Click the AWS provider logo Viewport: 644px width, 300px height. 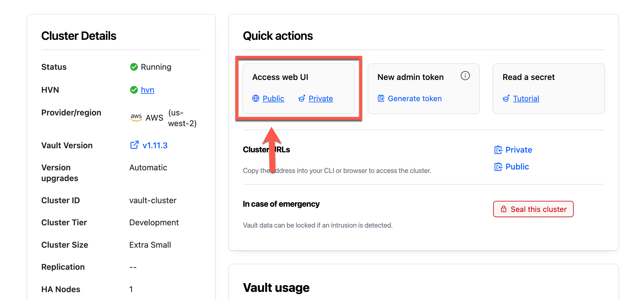click(x=136, y=118)
